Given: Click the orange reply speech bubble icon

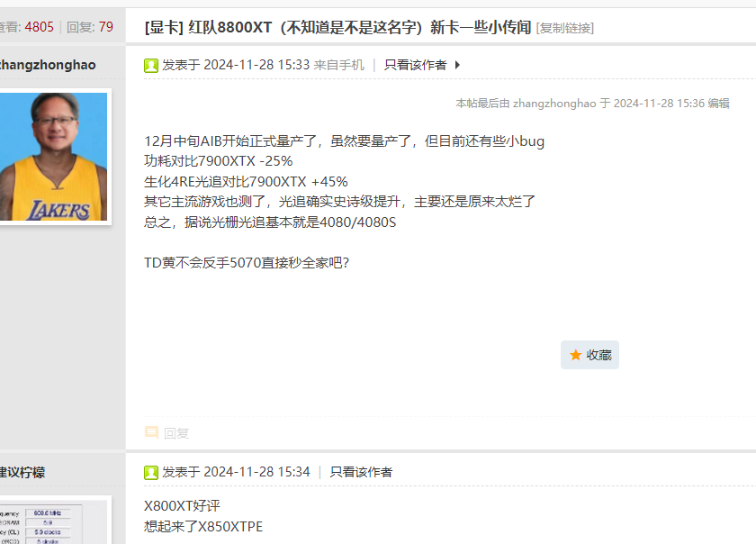Looking at the screenshot, I should [x=151, y=432].
